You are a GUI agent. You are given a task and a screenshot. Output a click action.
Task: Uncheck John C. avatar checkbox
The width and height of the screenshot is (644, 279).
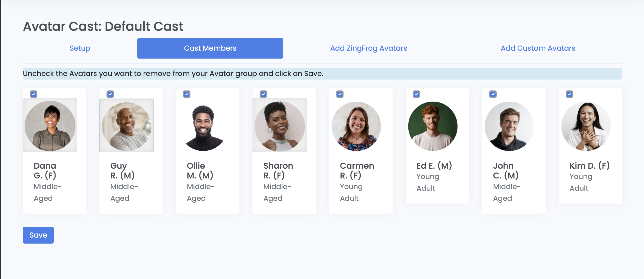click(x=493, y=94)
